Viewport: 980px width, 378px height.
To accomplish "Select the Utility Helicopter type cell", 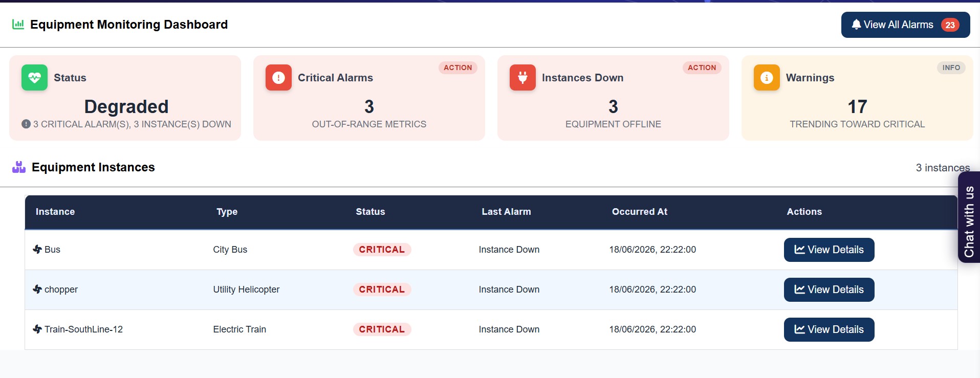I will click(x=246, y=290).
